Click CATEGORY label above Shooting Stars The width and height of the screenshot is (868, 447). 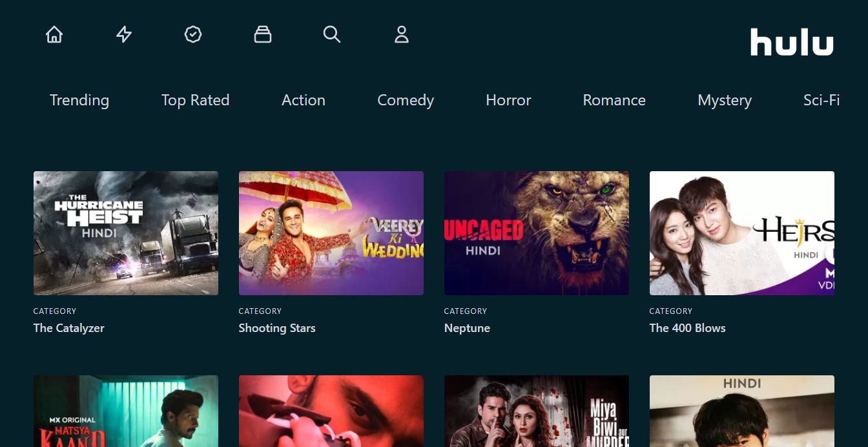[260, 311]
